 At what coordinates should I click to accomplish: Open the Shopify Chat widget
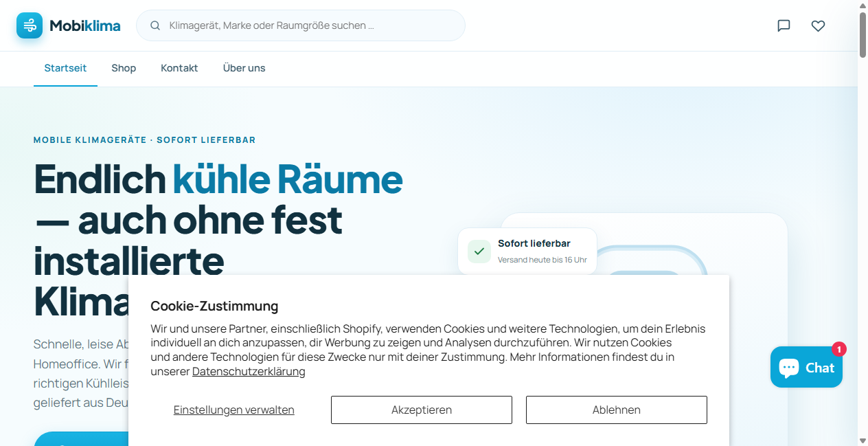806,367
